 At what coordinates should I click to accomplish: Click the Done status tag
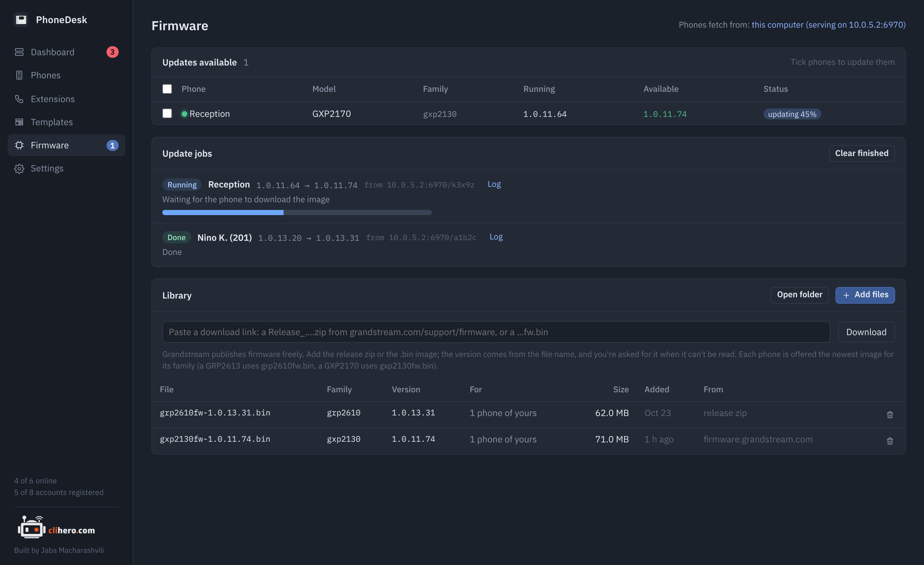tap(176, 238)
